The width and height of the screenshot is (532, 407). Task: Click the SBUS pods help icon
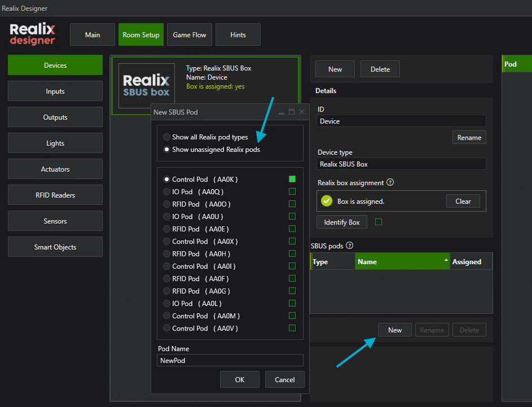click(349, 246)
